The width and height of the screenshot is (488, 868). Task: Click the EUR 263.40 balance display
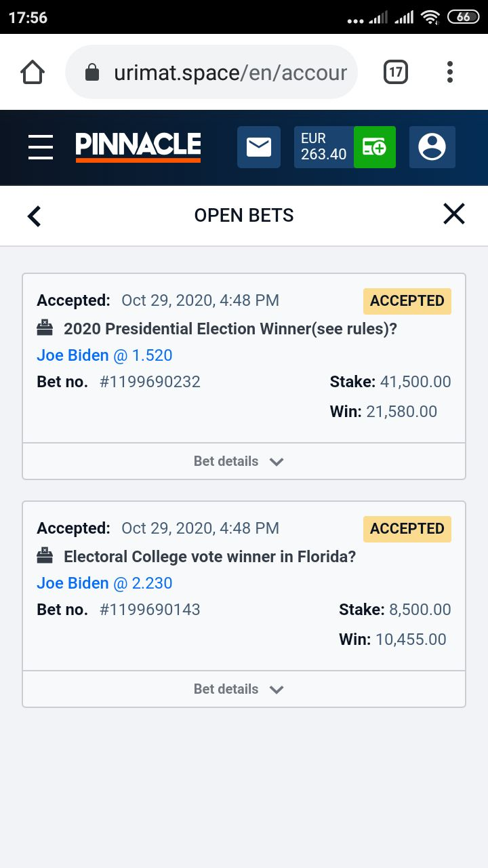click(x=324, y=147)
